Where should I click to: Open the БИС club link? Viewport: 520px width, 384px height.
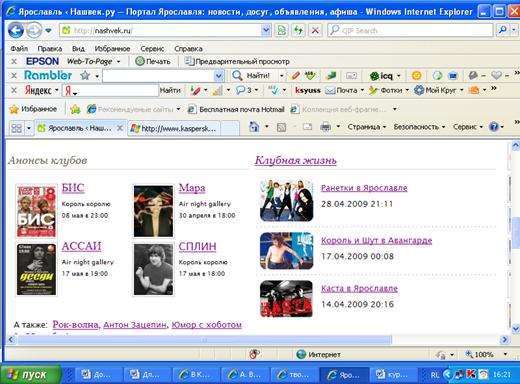pos(73,188)
